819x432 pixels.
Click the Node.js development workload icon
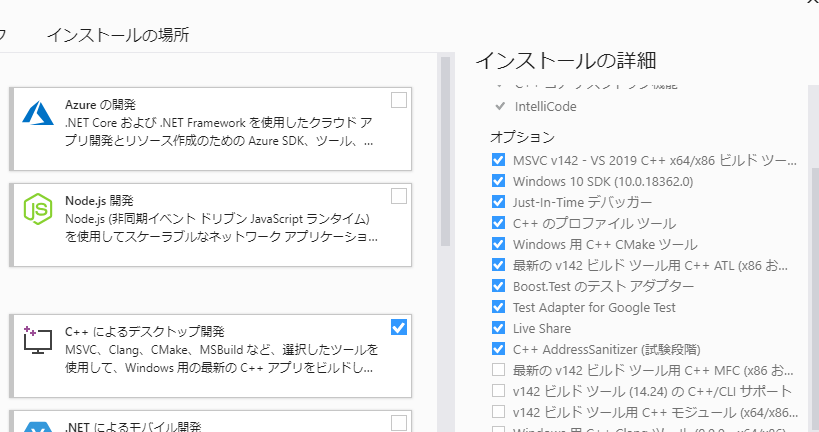pyautogui.click(x=38, y=210)
